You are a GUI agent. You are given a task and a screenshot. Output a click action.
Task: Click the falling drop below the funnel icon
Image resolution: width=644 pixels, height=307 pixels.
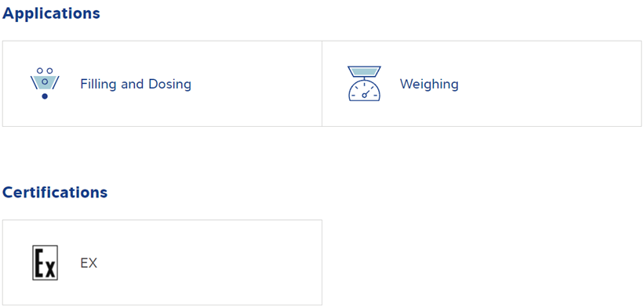[x=45, y=96]
